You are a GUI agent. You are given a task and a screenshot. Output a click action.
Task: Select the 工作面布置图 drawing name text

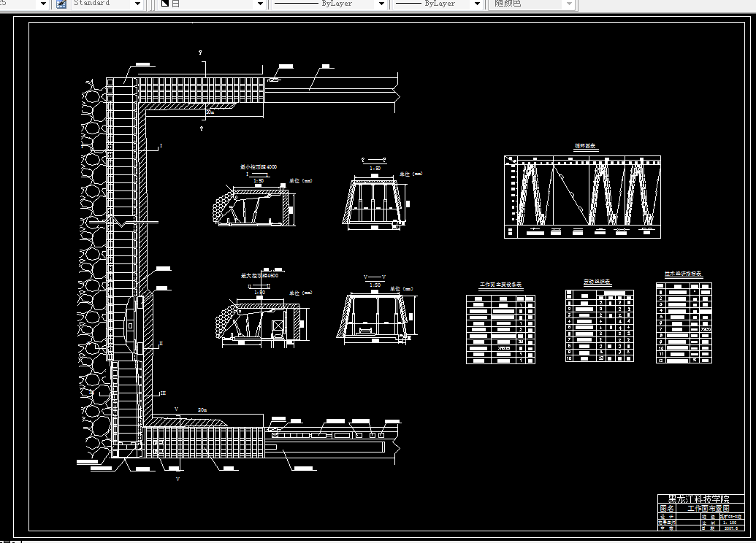click(x=709, y=508)
